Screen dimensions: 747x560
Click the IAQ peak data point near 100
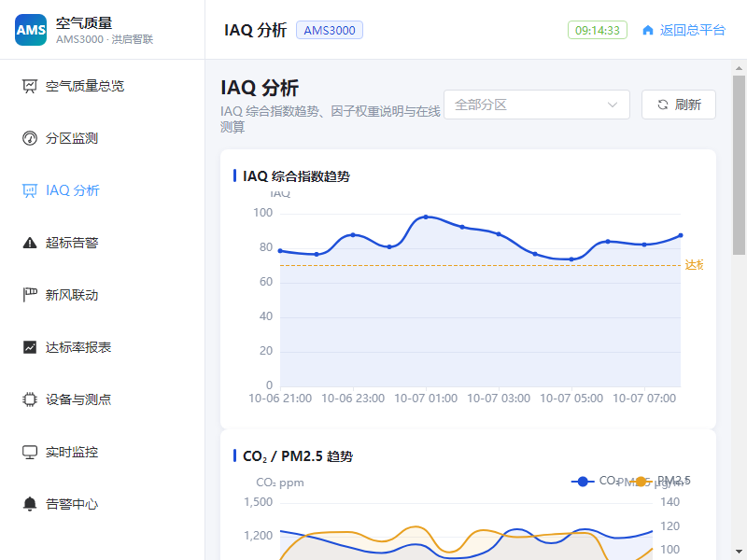coord(426,217)
